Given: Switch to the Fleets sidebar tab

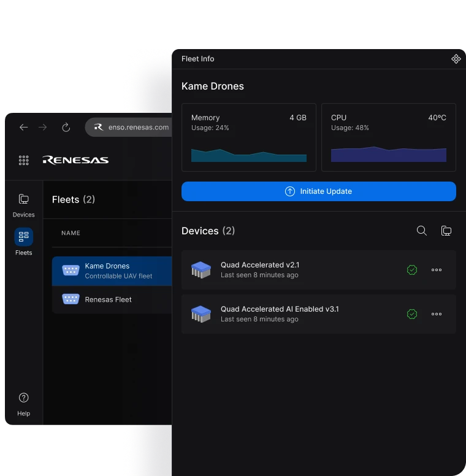Looking at the screenshot, I should [24, 242].
